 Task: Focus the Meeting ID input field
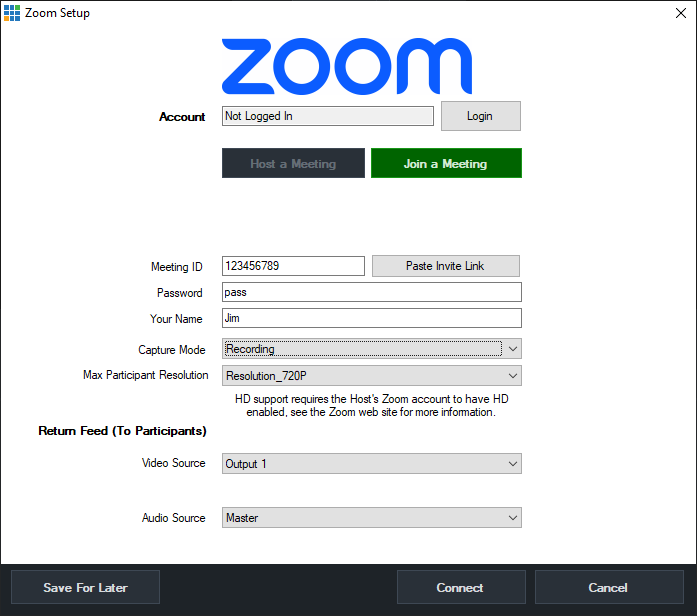click(292, 266)
